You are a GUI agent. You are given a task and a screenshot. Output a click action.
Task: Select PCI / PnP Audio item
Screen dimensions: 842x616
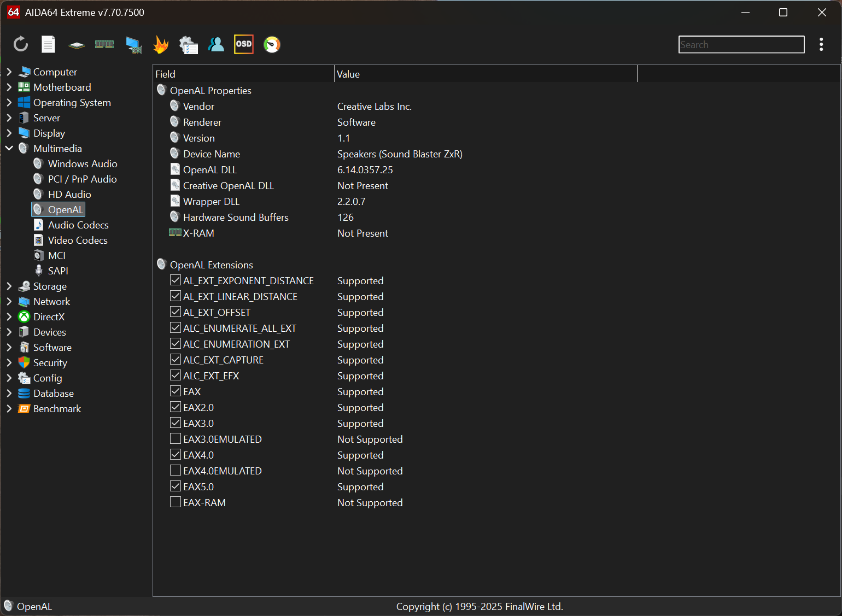[x=82, y=179]
